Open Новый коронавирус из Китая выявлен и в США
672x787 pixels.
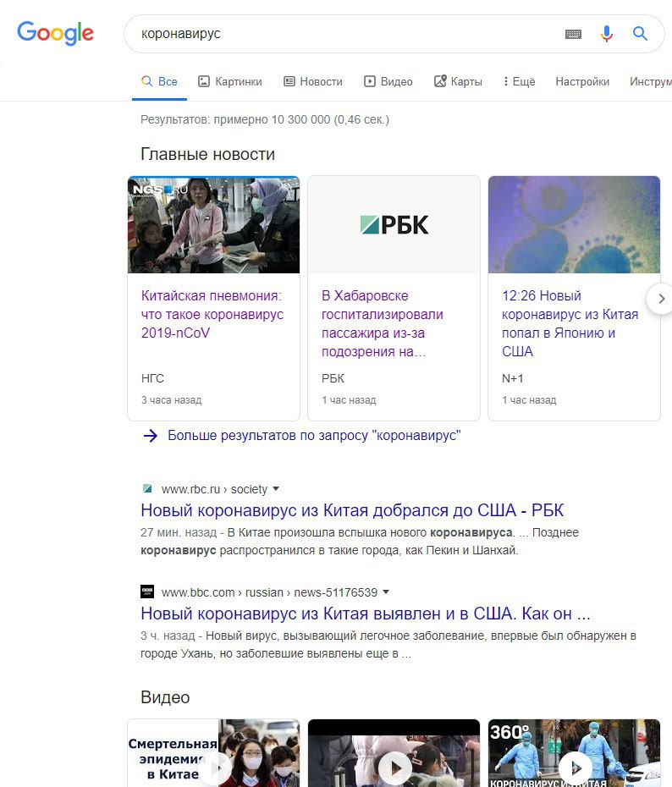click(x=366, y=614)
